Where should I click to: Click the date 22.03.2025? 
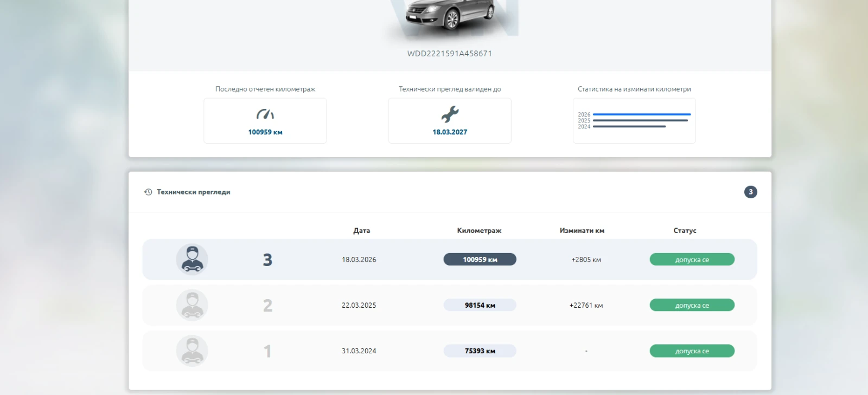359,305
